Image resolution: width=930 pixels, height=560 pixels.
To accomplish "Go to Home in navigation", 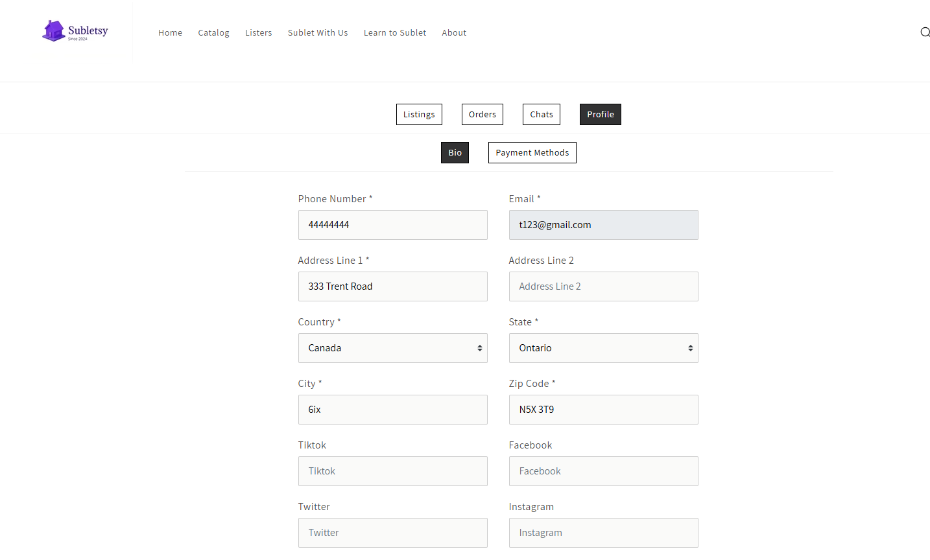I will point(170,33).
